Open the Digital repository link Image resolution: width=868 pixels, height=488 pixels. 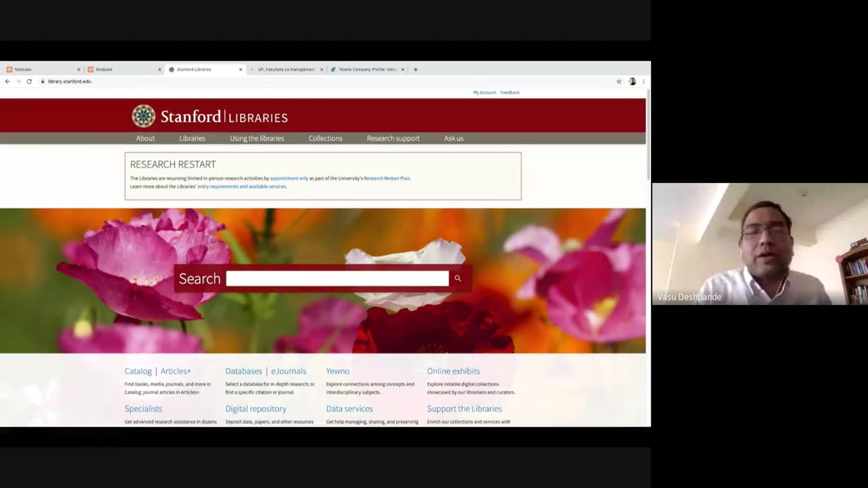pos(256,408)
